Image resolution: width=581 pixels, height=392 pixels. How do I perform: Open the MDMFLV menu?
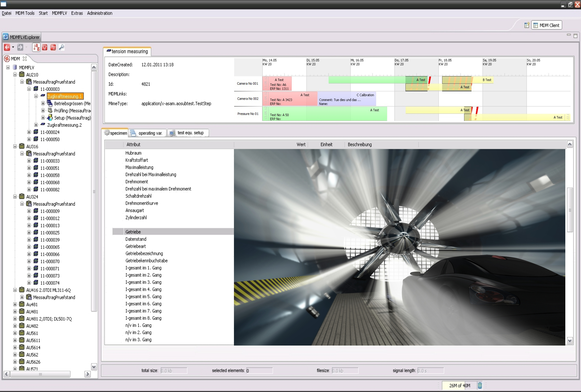(59, 13)
